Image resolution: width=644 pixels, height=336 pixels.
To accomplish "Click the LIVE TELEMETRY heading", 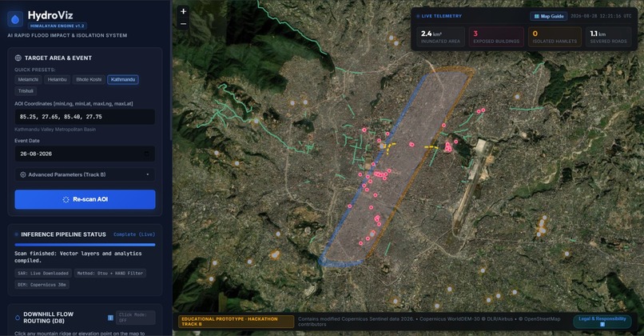I will click(x=442, y=16).
